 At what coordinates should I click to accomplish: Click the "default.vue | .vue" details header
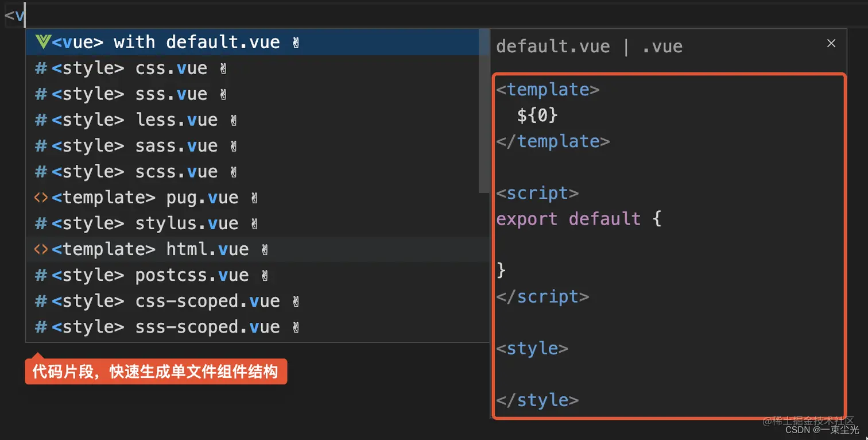point(589,46)
